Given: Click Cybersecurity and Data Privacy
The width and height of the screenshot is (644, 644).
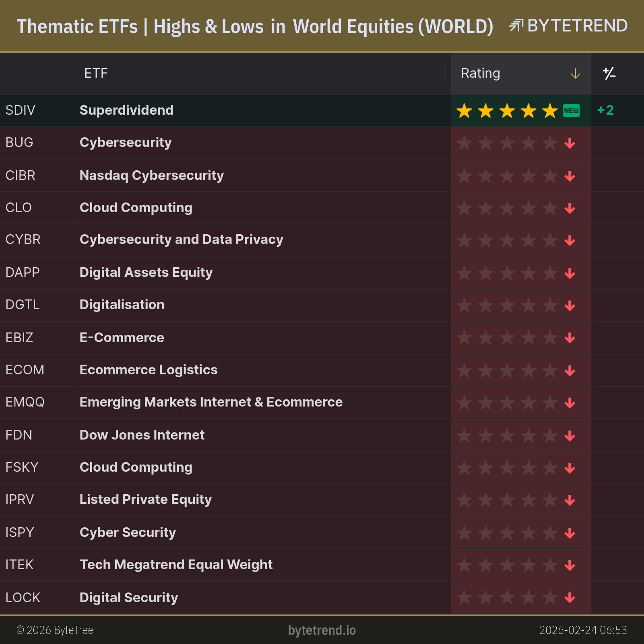Looking at the screenshot, I should (182, 239).
